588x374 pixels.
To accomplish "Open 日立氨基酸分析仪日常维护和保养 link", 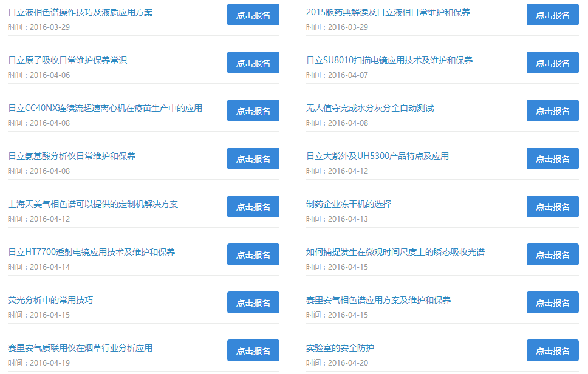I will click(72, 156).
